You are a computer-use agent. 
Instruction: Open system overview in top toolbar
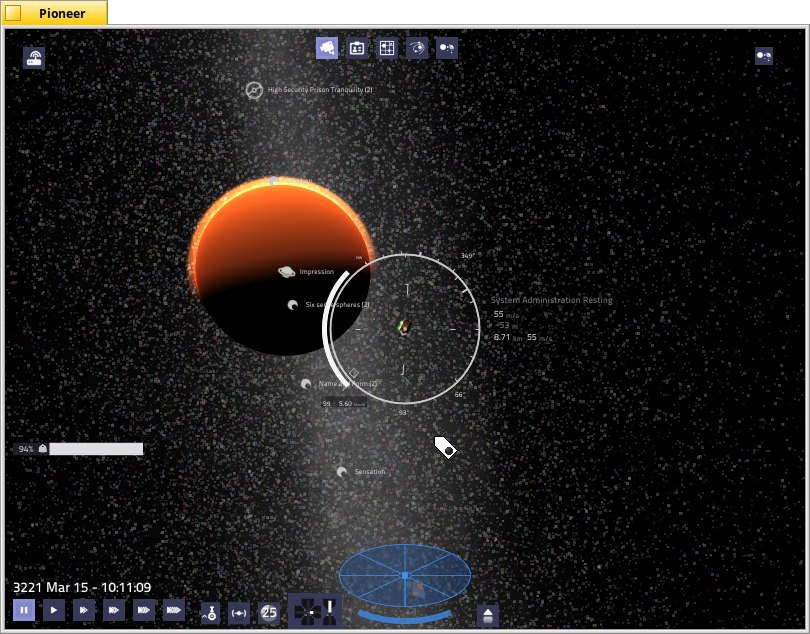tap(447, 48)
